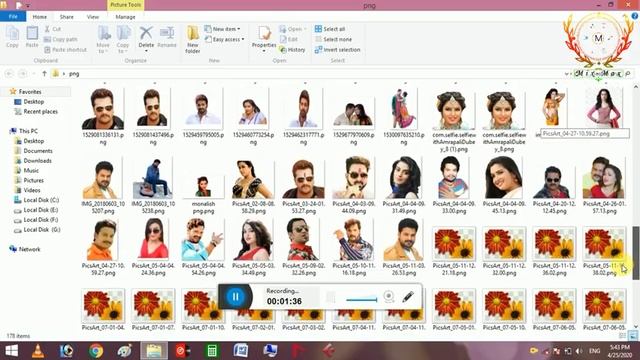Click the Back navigation arrow
640x360 pixels.
[x=9, y=73]
